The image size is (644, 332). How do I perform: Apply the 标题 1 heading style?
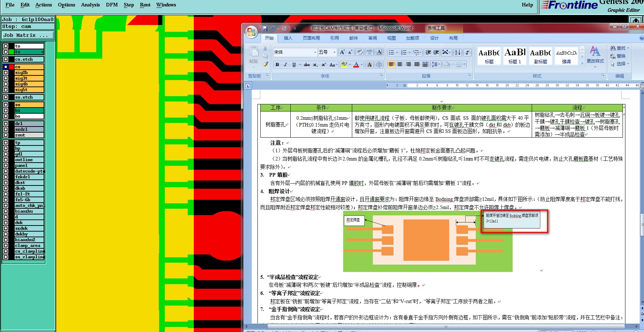(515, 56)
